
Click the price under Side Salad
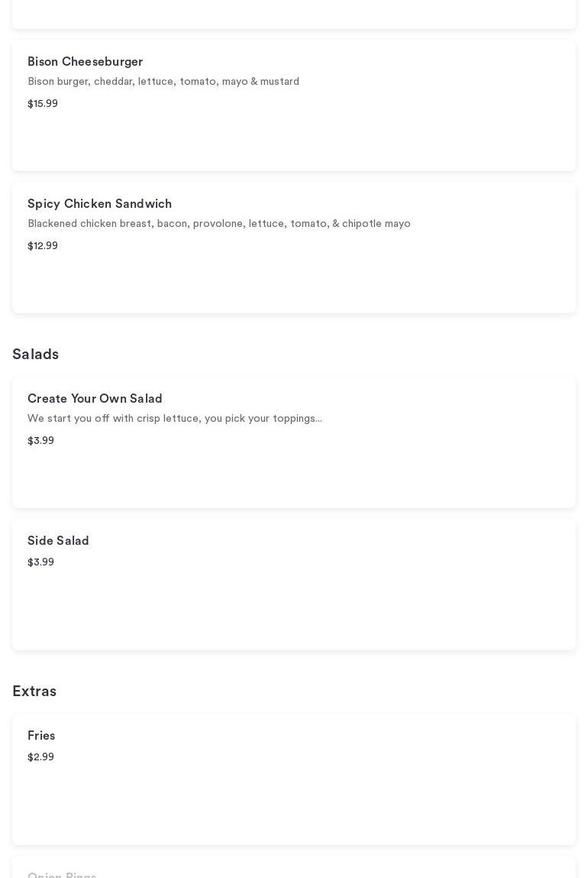tap(41, 562)
